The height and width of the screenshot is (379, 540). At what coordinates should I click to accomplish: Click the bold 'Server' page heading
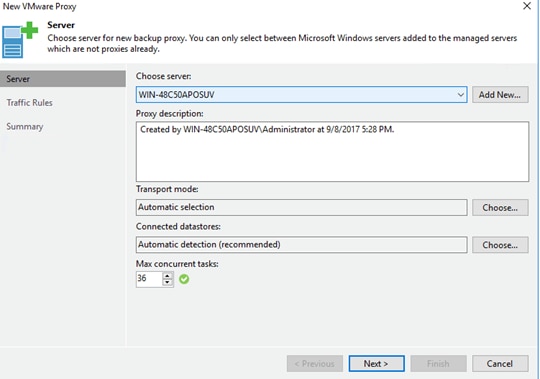pos(61,25)
